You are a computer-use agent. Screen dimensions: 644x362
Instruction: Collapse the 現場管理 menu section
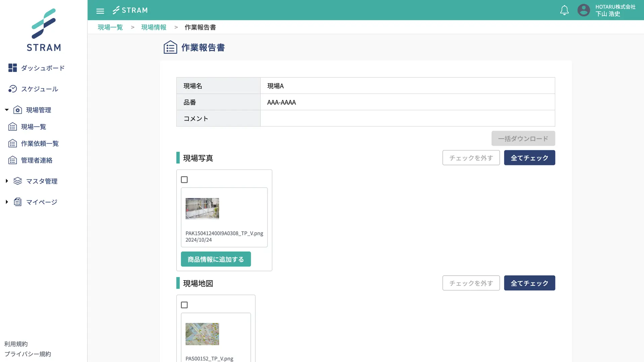(x=7, y=110)
